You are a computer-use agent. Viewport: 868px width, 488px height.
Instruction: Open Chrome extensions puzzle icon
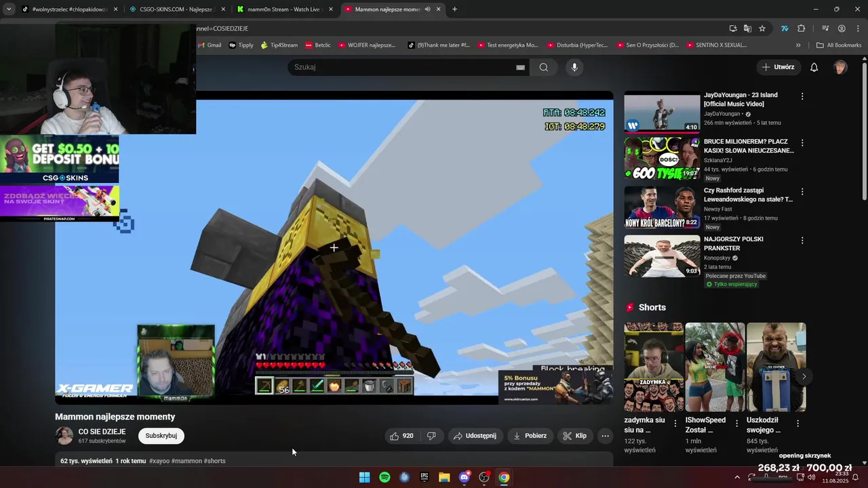[802, 28]
